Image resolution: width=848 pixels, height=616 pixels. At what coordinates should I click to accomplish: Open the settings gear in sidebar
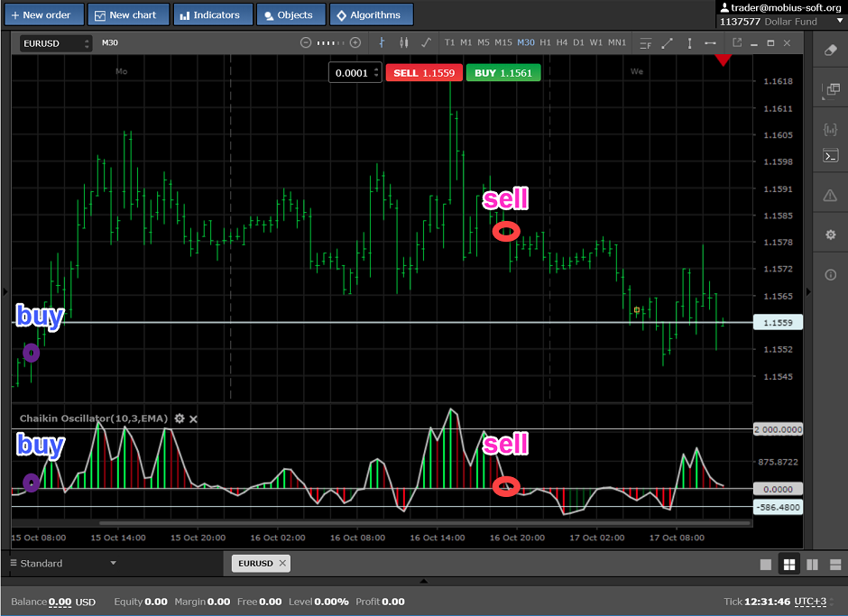[x=831, y=234]
